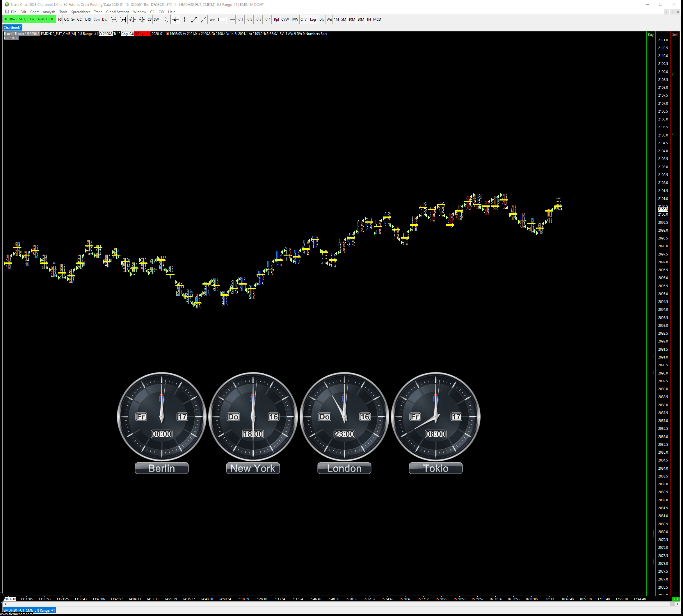Select the line drawing tool
The image size is (683, 616).
tap(194, 19)
